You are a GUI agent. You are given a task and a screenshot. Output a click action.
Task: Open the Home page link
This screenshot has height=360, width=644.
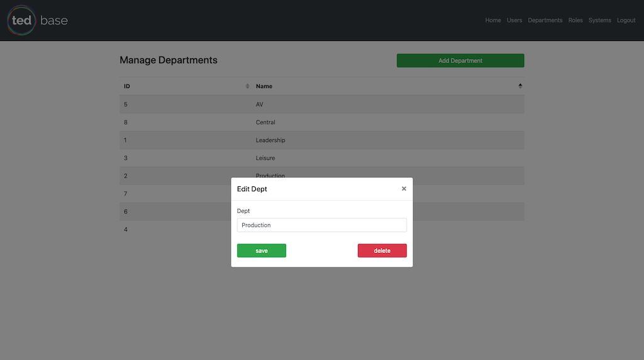click(493, 20)
